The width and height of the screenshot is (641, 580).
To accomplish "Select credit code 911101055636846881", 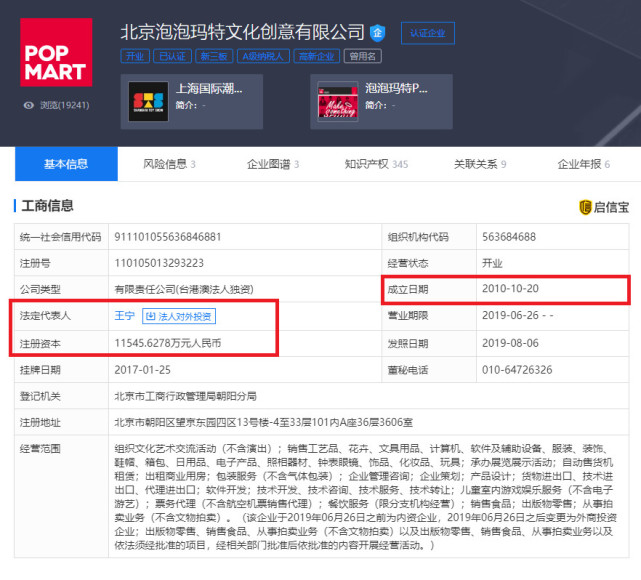I will click(168, 237).
